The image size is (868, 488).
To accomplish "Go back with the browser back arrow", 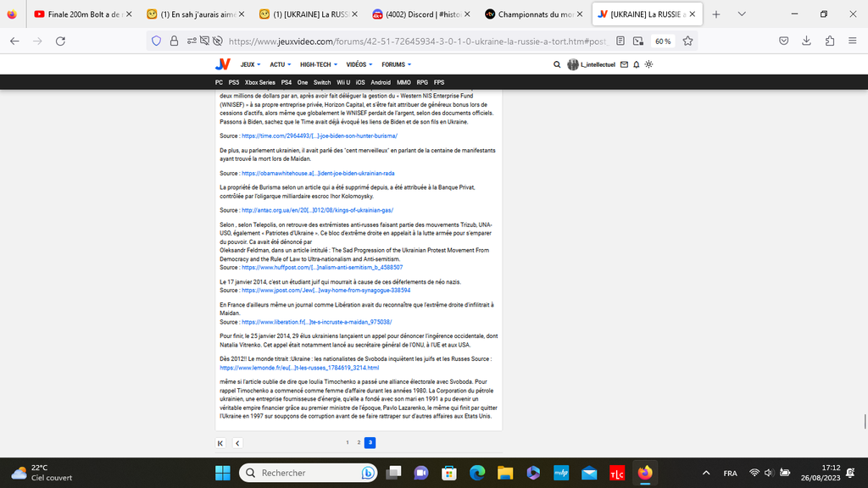I will pos(15,41).
